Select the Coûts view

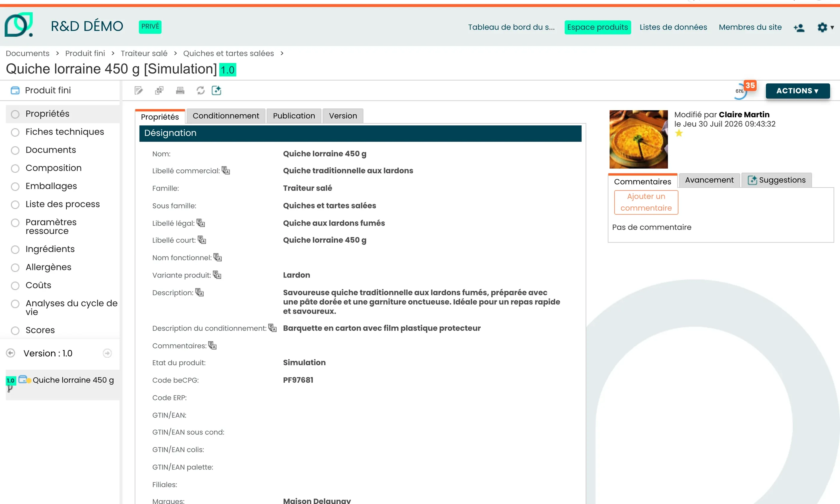click(38, 285)
